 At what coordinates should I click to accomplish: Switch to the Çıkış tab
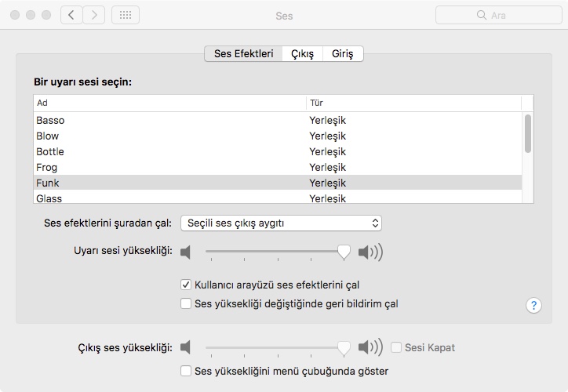302,54
